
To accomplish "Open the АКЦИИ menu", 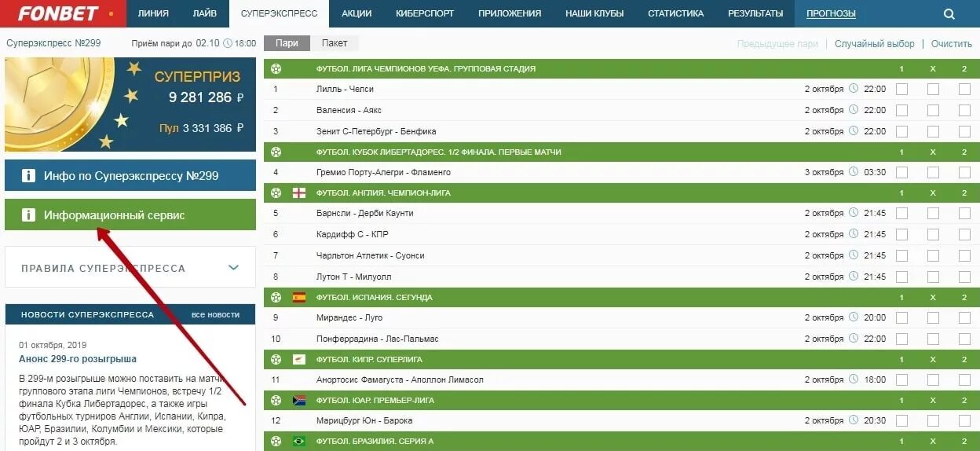I will 357,13.
